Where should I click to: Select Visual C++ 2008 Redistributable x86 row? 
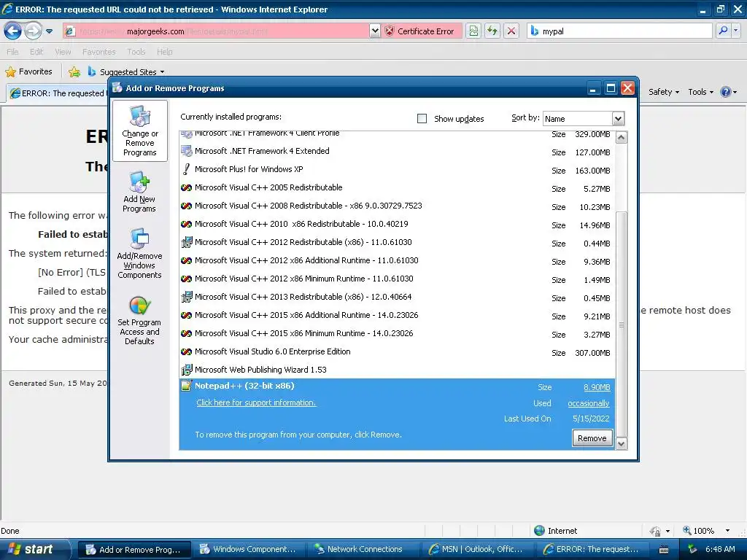(x=398, y=206)
